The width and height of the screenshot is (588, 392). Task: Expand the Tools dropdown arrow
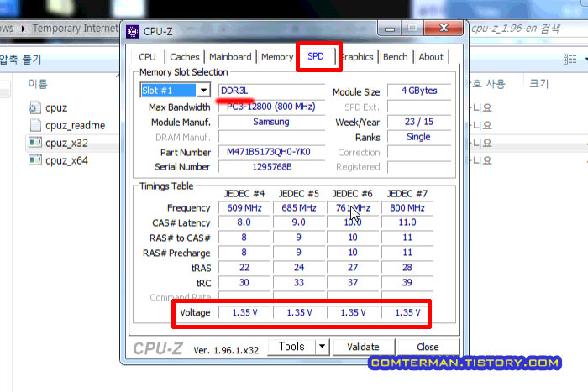pyautogui.click(x=322, y=347)
